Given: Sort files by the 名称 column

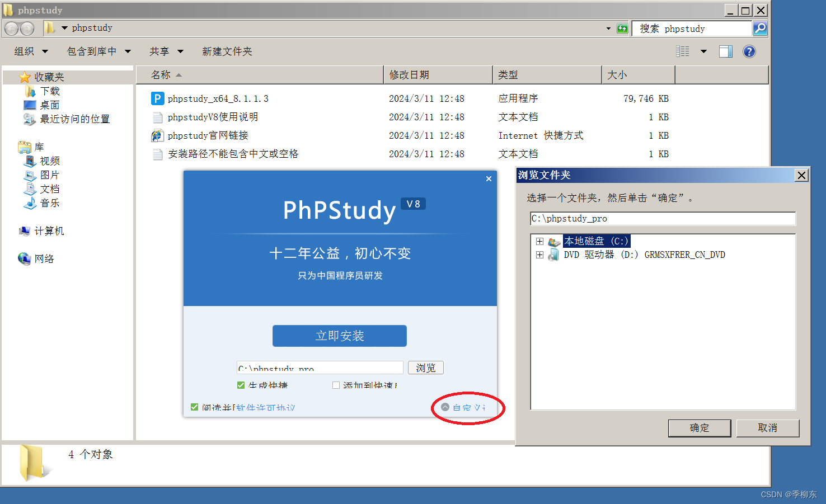Looking at the screenshot, I should (x=260, y=75).
